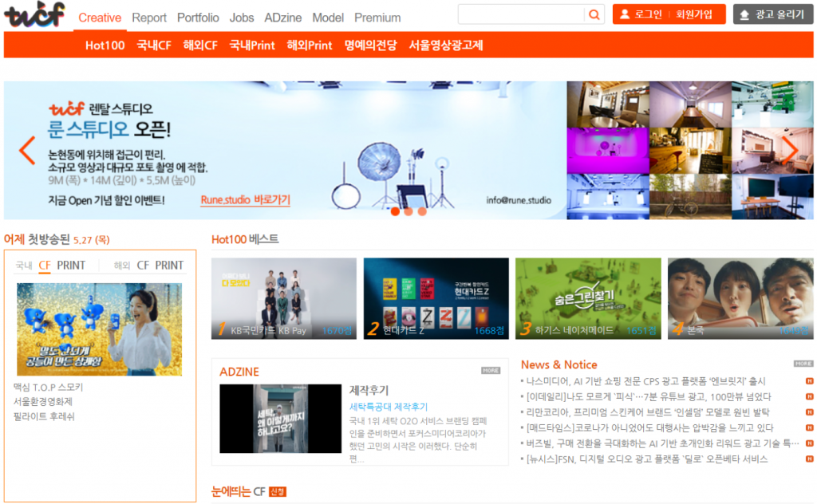Viewport: 817px width, 504px height.
Task: Select overseas 해외 CF tab
Action: point(143,265)
